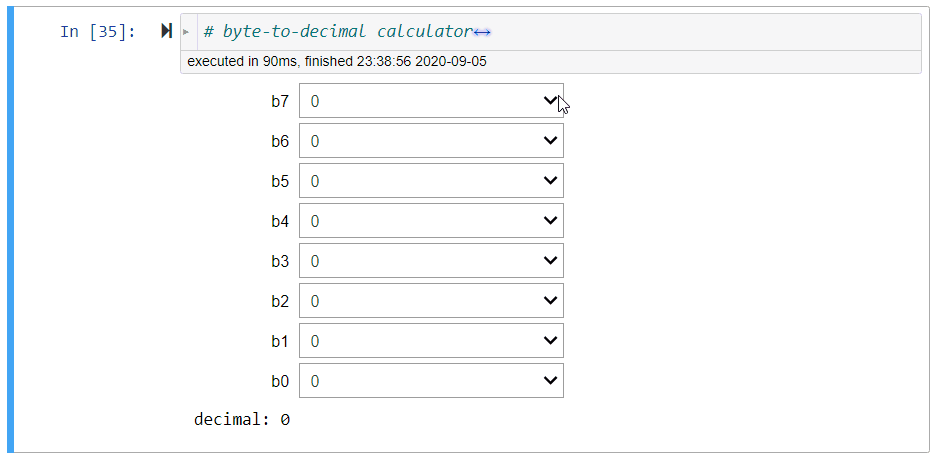944x456 pixels.
Task: Click the b4 dropdown chevron
Action: click(549, 221)
